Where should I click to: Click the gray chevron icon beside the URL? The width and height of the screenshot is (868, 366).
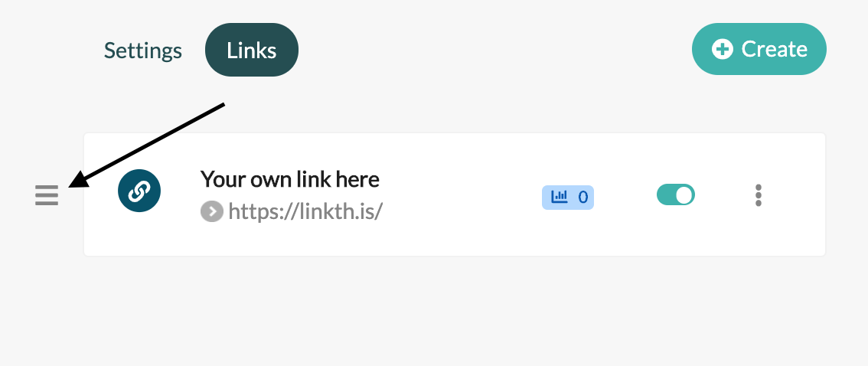[211, 211]
